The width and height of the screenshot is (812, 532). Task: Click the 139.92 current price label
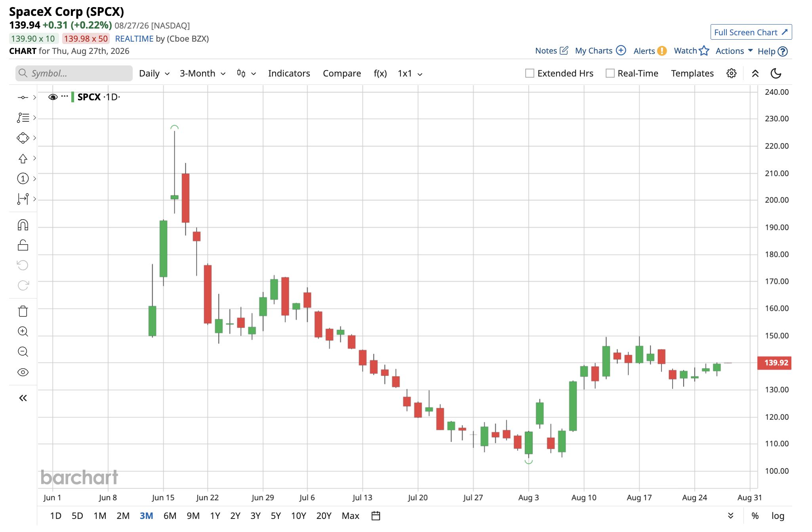(774, 363)
